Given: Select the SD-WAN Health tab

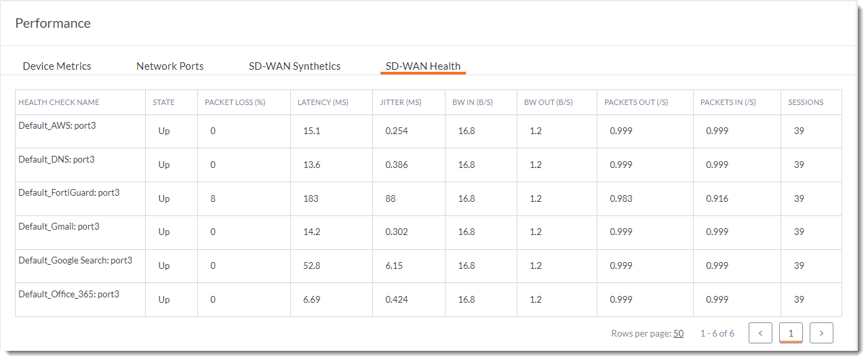Looking at the screenshot, I should [423, 66].
